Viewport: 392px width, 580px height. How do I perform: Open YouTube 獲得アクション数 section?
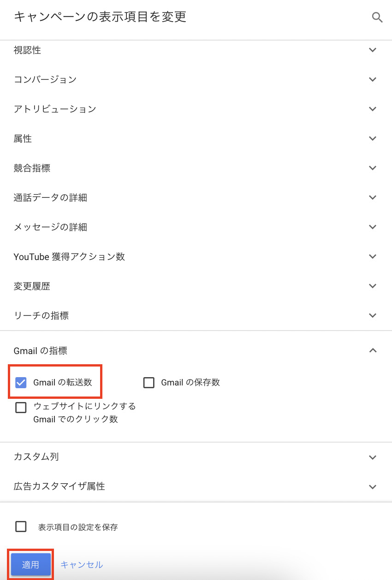click(373, 256)
